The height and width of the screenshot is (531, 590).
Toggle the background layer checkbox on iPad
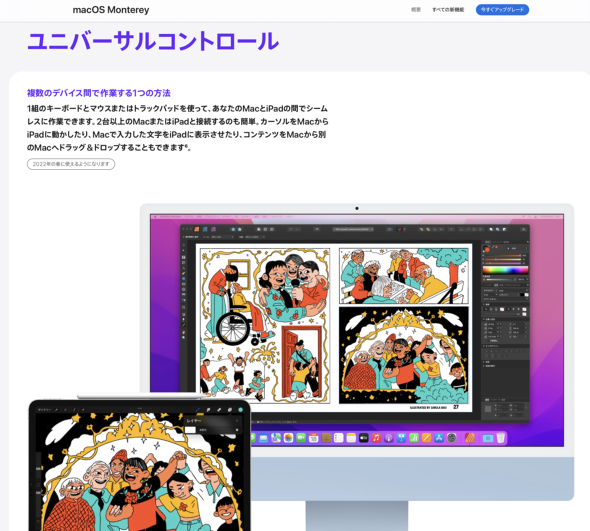[237, 430]
